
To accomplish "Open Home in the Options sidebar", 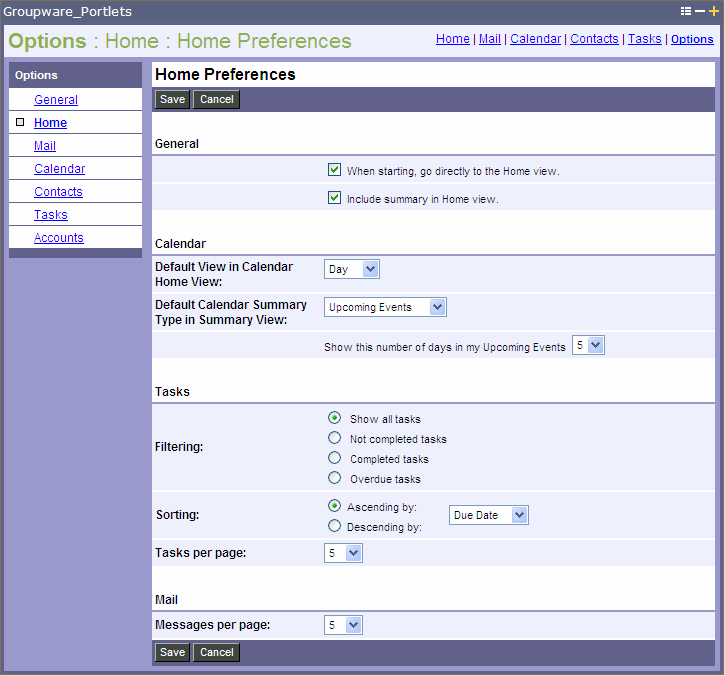I will tap(50, 123).
